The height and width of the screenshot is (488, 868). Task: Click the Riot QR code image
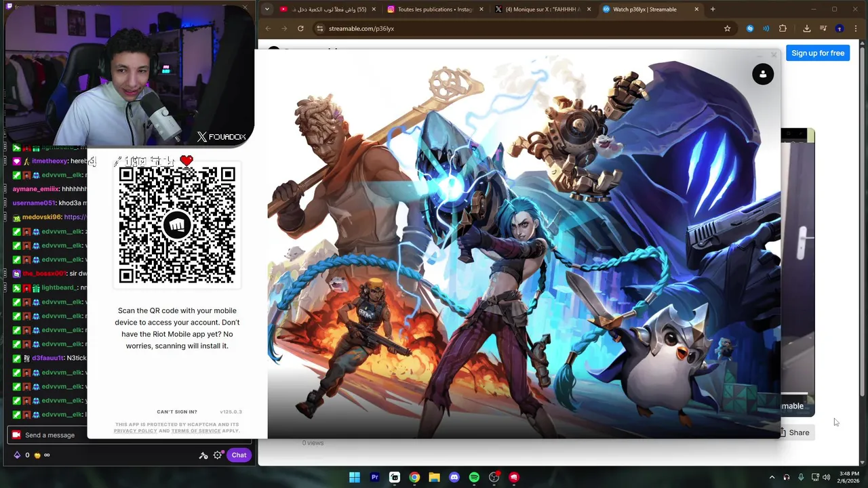point(177,225)
